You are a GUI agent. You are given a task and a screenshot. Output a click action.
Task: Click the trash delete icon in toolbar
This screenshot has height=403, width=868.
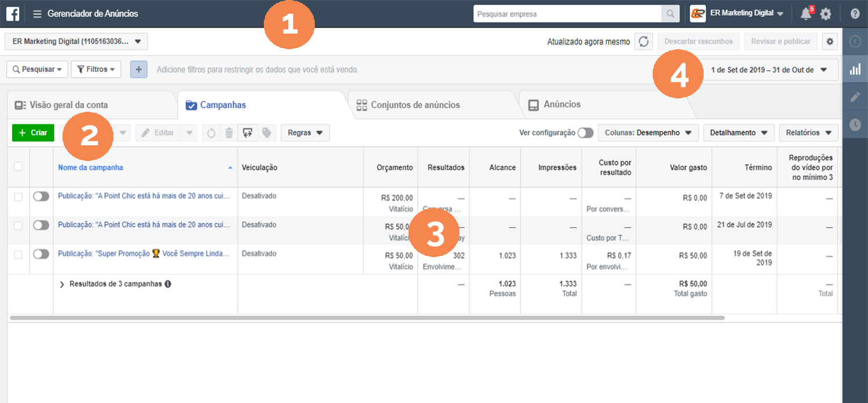[x=229, y=133]
